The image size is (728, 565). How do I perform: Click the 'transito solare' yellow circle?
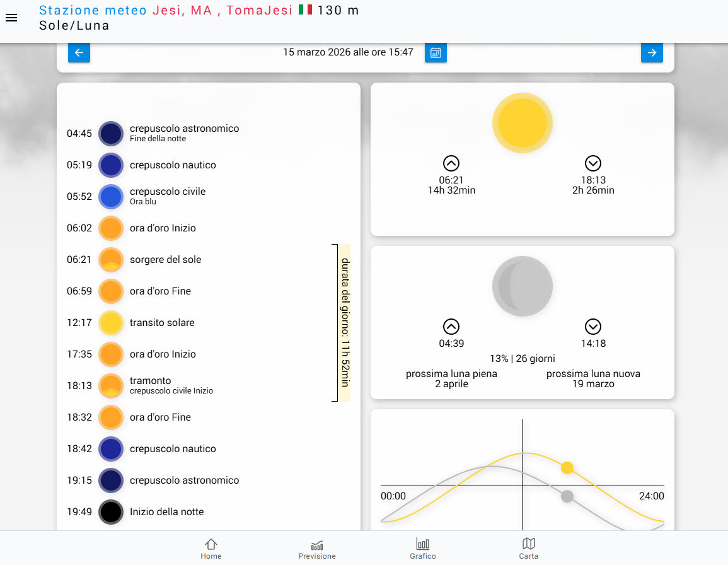tap(111, 323)
